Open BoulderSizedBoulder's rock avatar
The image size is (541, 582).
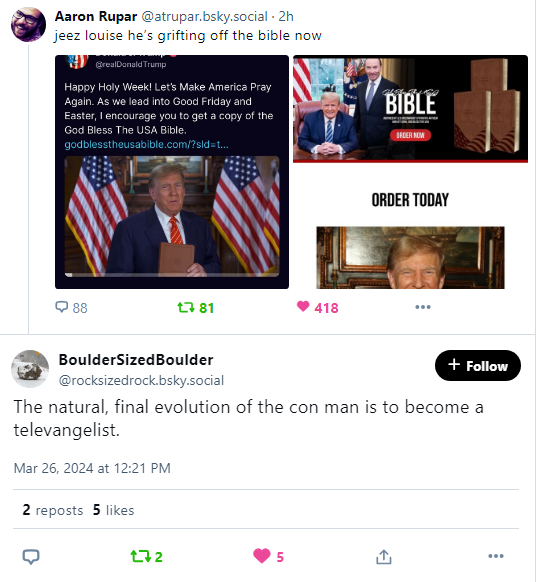(x=30, y=369)
